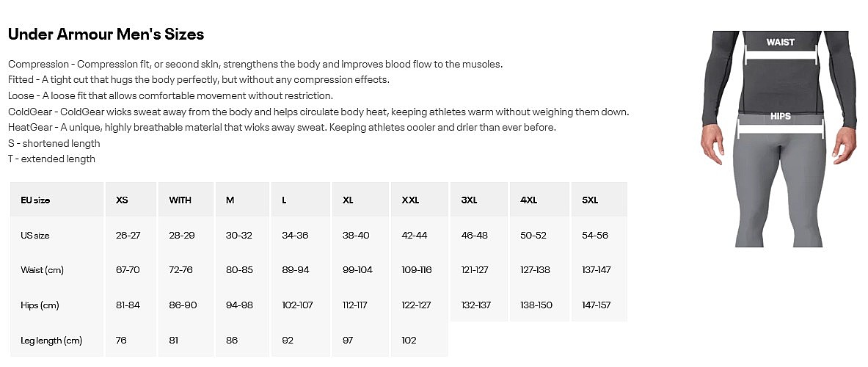Select the XS column header
The image size is (868, 367).
[x=122, y=200]
